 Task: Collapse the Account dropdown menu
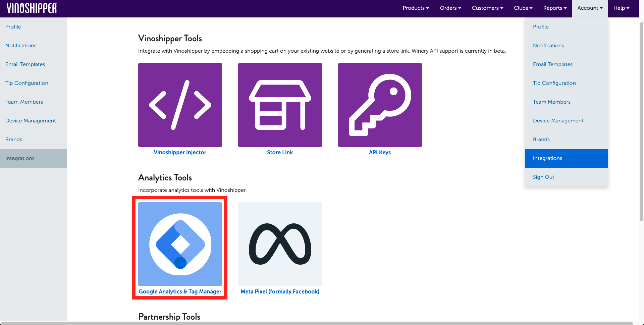pos(590,8)
